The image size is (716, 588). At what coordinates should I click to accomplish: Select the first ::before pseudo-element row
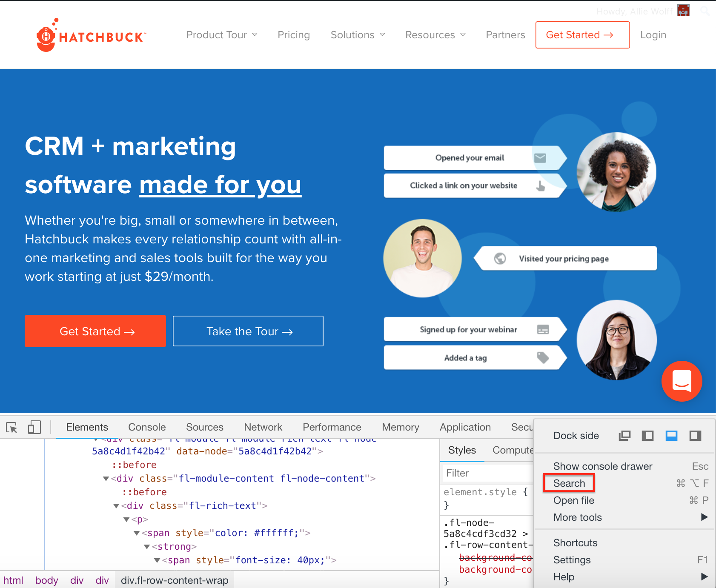pyautogui.click(x=134, y=465)
